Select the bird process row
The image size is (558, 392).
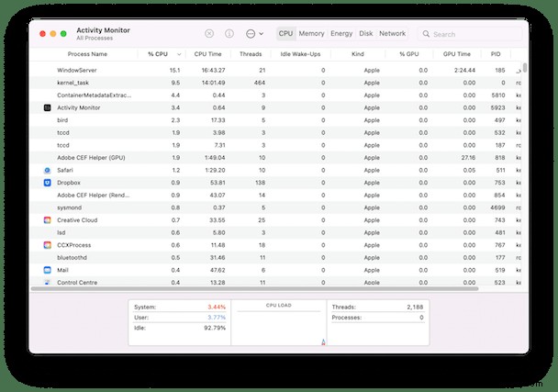point(276,120)
